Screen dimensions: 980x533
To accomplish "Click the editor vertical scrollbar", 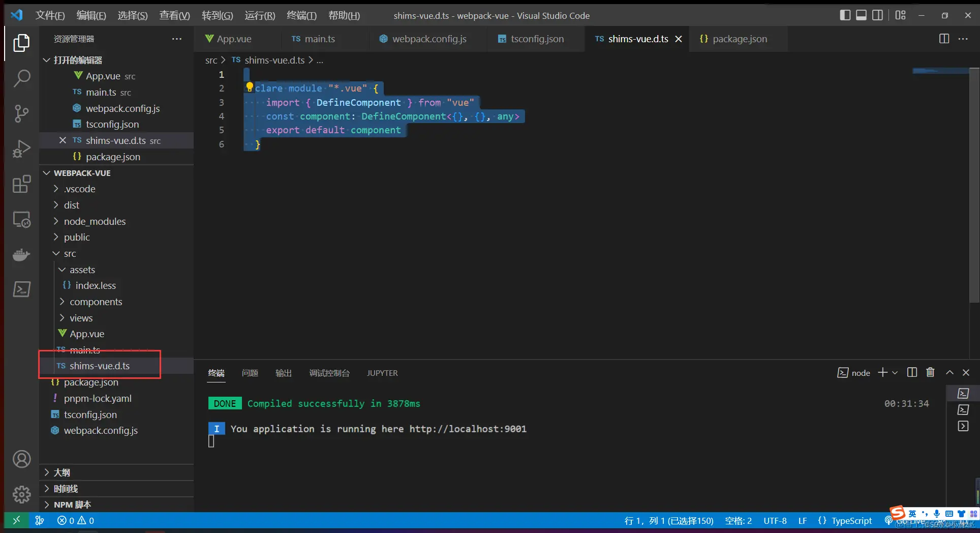I will [x=974, y=185].
